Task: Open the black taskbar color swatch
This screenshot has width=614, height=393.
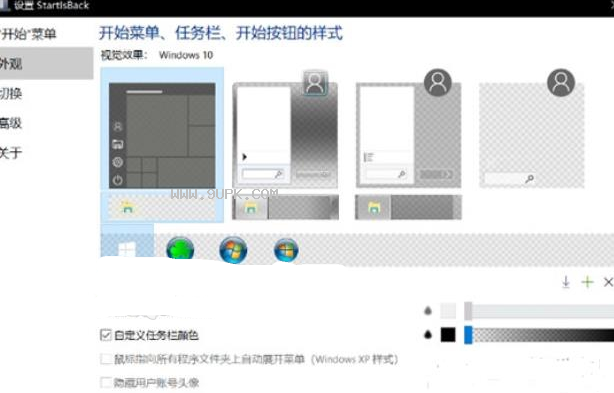Action: pos(448,335)
